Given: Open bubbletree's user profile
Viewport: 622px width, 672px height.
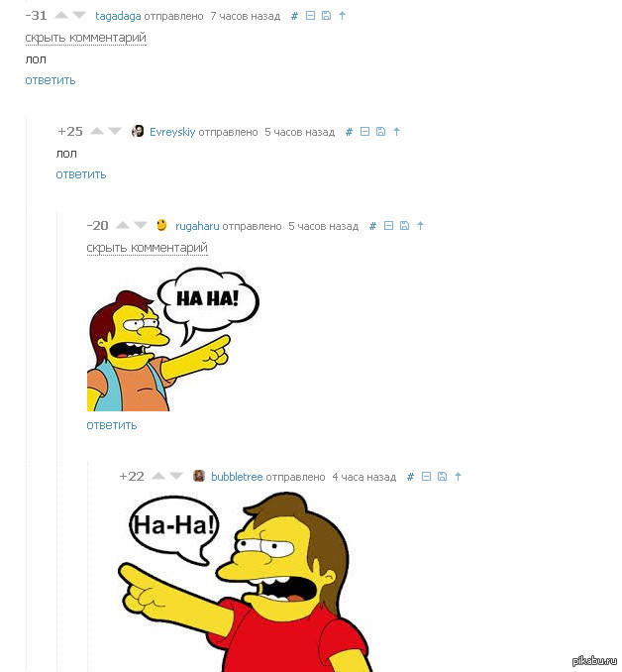Looking at the screenshot, I should [237, 477].
